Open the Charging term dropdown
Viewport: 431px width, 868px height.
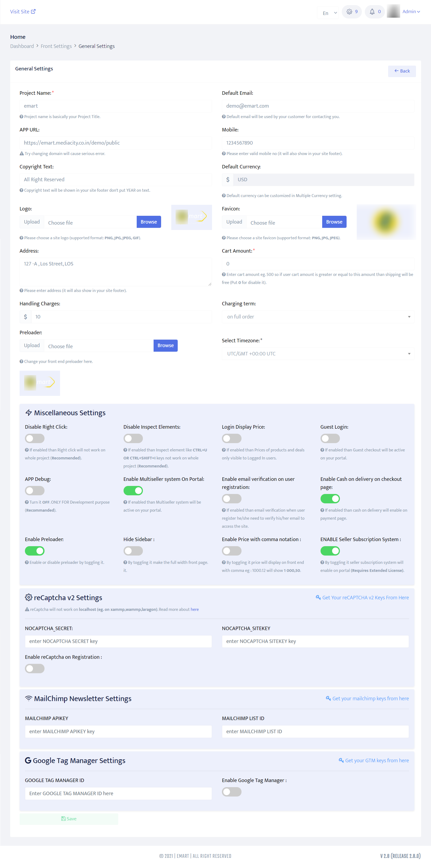[x=318, y=317]
